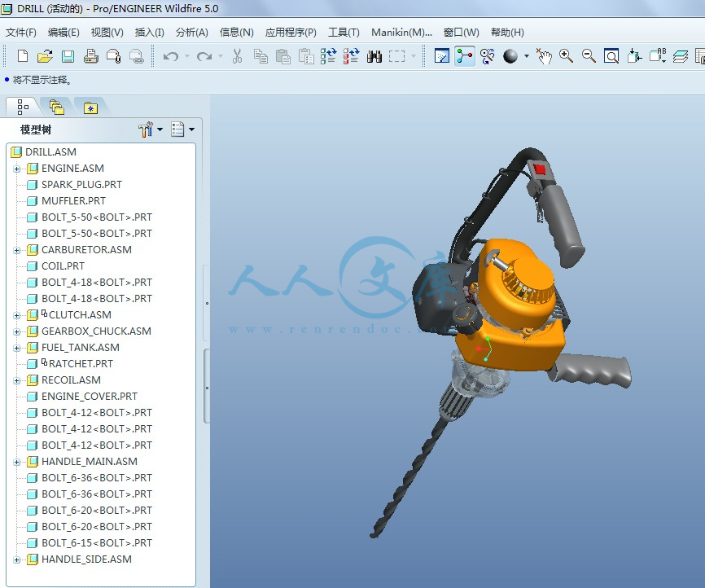Select ENGINE_COVER.PRT in the model tree
The width and height of the screenshot is (705, 588).
(x=90, y=397)
